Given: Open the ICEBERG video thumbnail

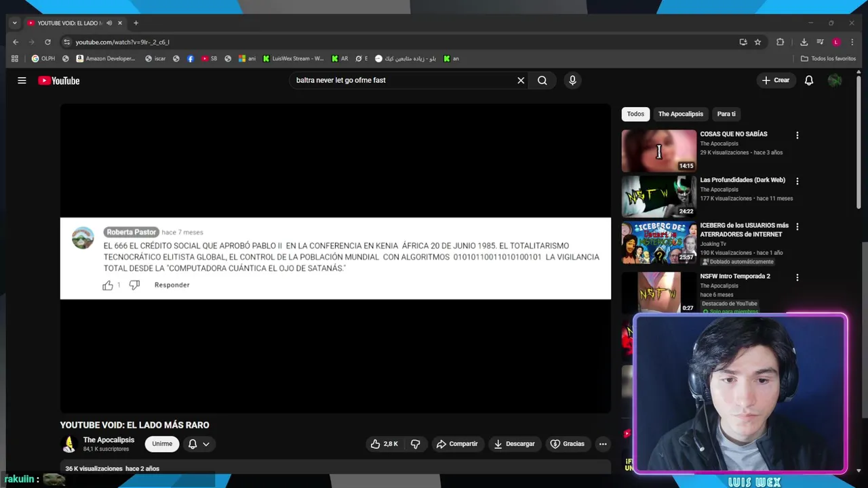Looking at the screenshot, I should pyautogui.click(x=659, y=243).
